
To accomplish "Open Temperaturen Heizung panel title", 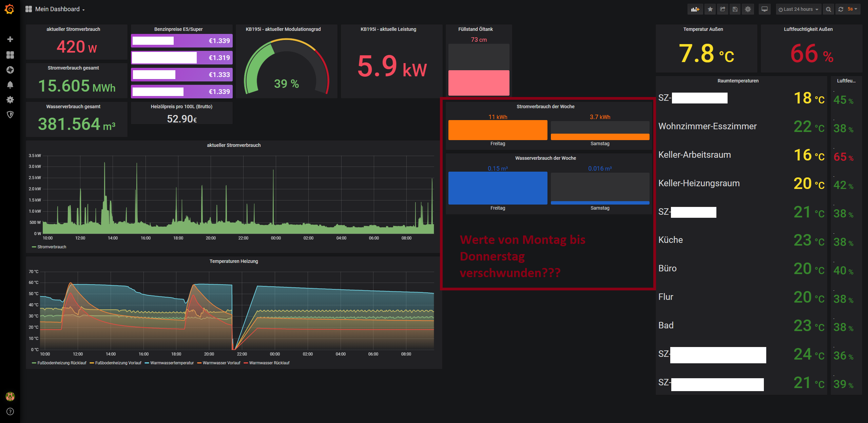I will point(234,261).
